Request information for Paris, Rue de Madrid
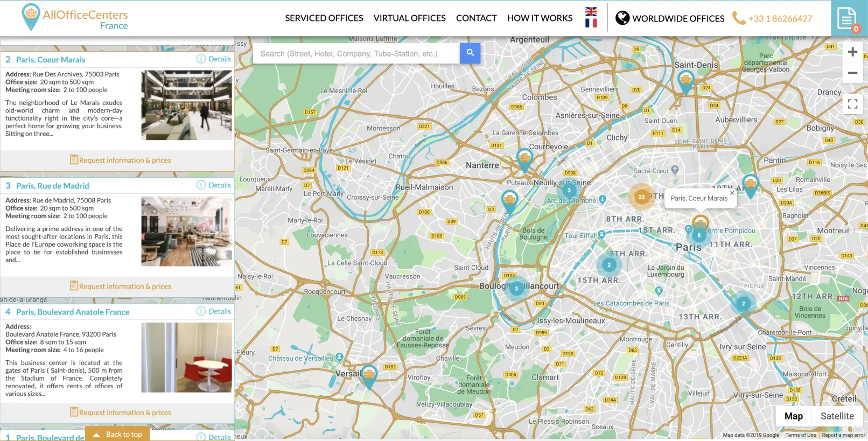This screenshot has height=441, width=868. (120, 286)
